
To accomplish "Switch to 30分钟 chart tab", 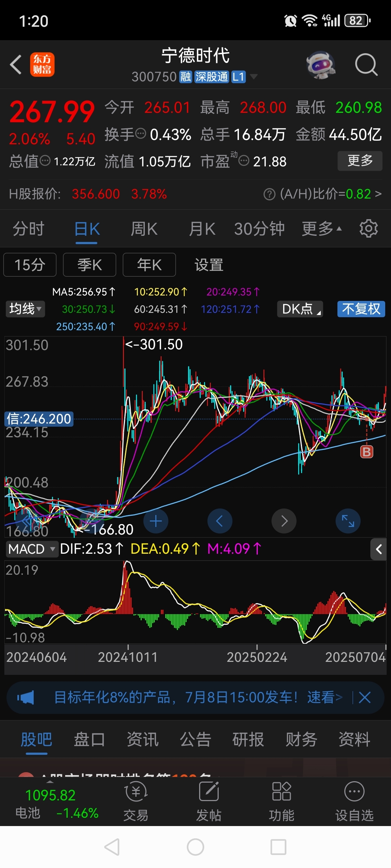I will pyautogui.click(x=259, y=229).
